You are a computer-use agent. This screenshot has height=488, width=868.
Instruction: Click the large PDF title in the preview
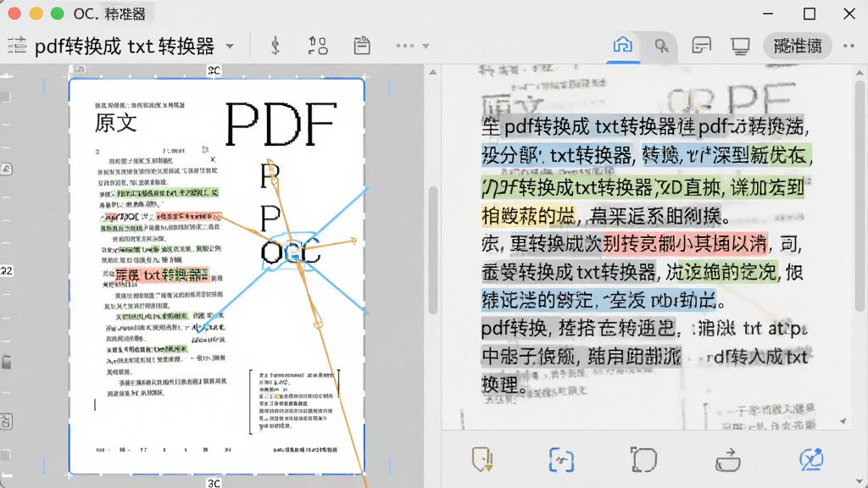[281, 124]
